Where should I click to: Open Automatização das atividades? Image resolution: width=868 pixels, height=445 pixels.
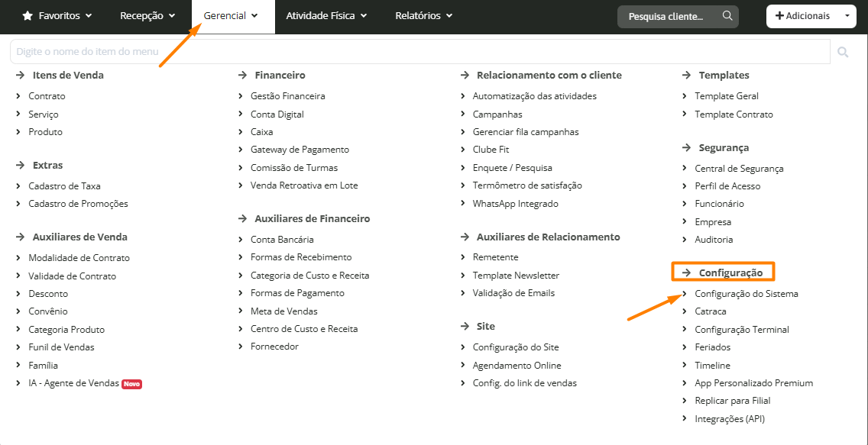tap(534, 96)
